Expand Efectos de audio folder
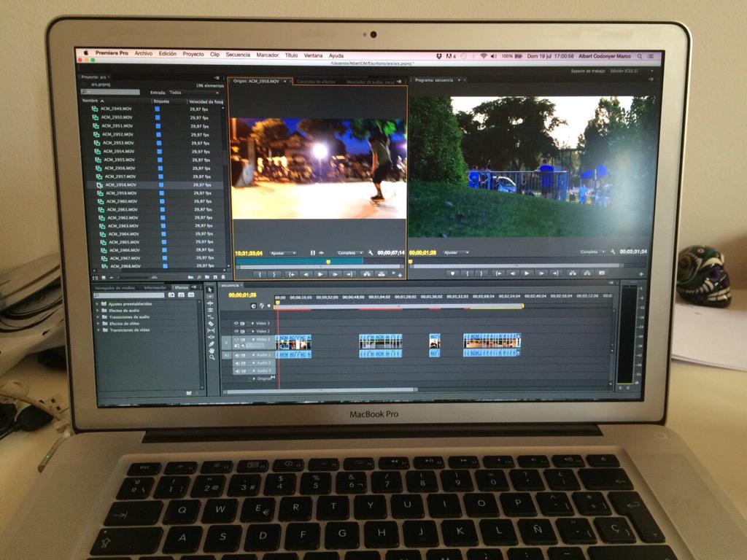The width and height of the screenshot is (747, 560). [98, 311]
